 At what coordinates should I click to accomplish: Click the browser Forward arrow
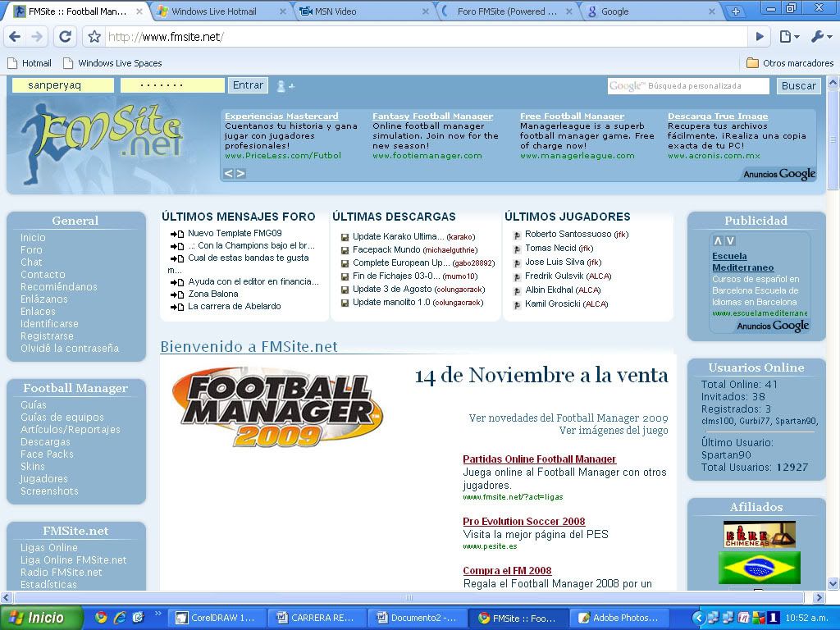(x=37, y=36)
